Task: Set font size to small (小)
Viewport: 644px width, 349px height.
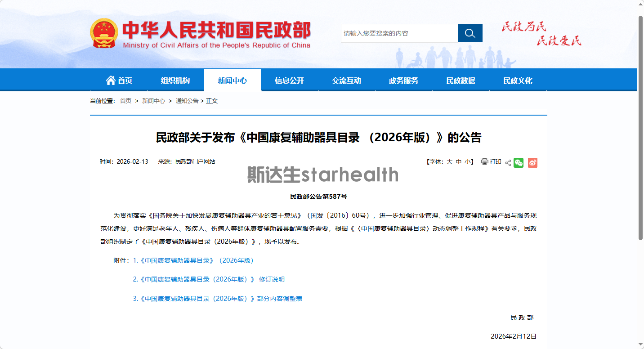Action: click(468, 162)
